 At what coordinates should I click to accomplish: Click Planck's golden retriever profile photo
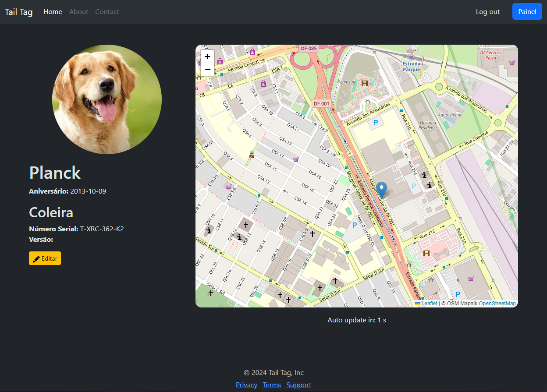click(107, 99)
